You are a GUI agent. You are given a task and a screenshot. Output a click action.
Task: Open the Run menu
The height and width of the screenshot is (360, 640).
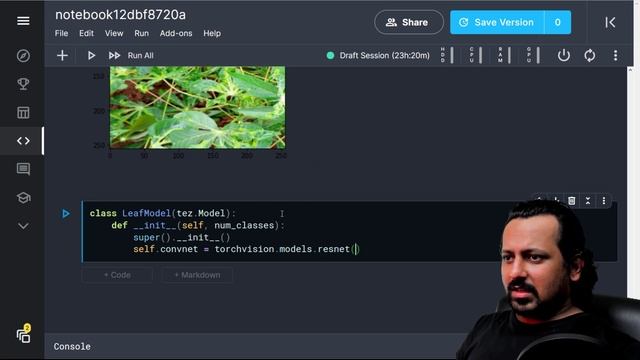pyautogui.click(x=142, y=33)
